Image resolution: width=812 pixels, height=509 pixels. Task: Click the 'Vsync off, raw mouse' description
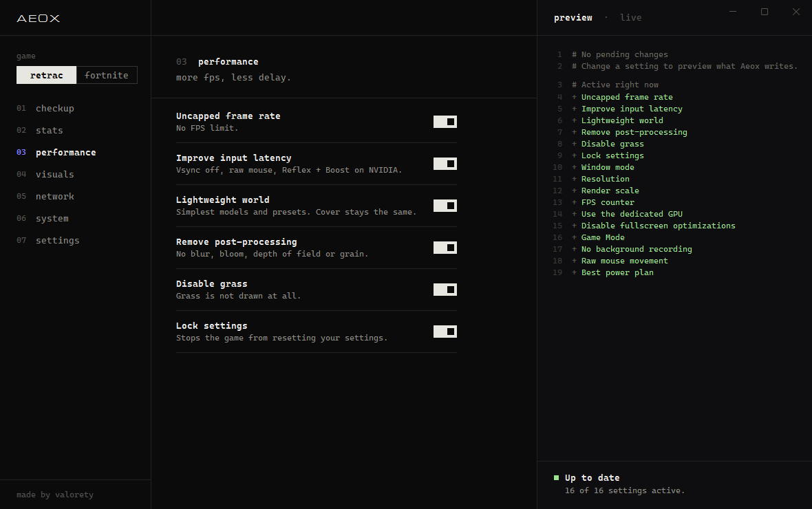pos(289,170)
